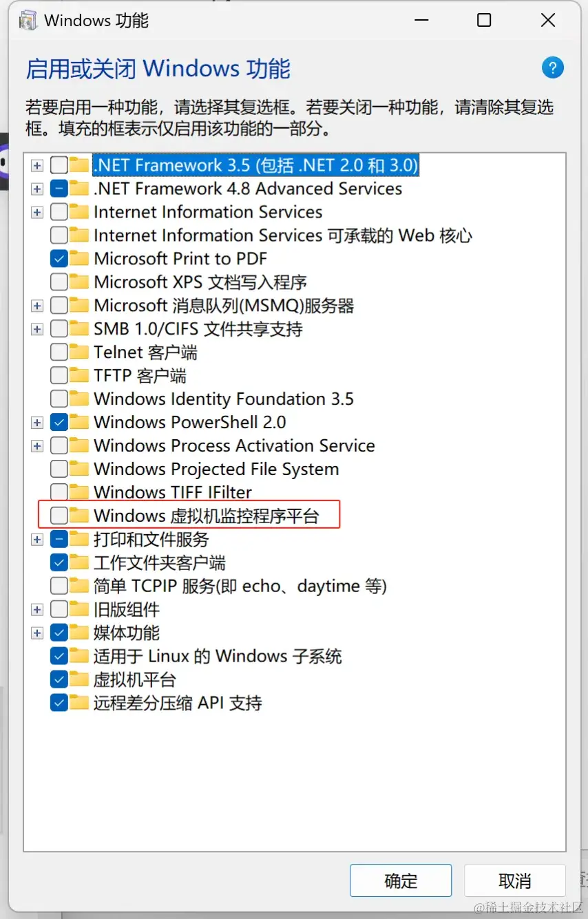
Task: Click the Windows Features title bar icon
Action: coord(28,21)
